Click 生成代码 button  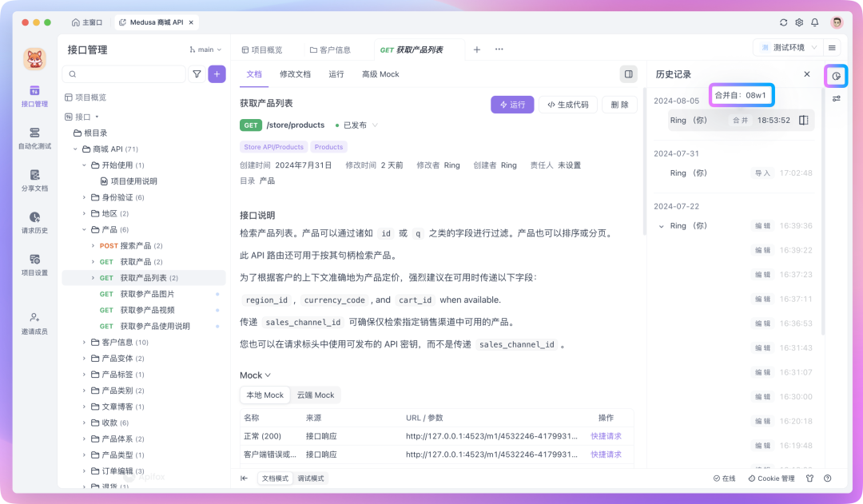click(x=568, y=105)
